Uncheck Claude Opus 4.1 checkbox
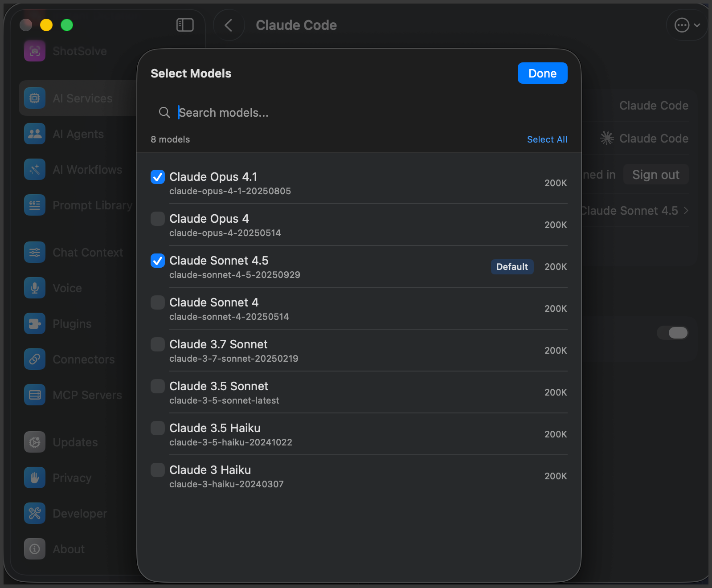This screenshot has width=712, height=588. (x=158, y=177)
